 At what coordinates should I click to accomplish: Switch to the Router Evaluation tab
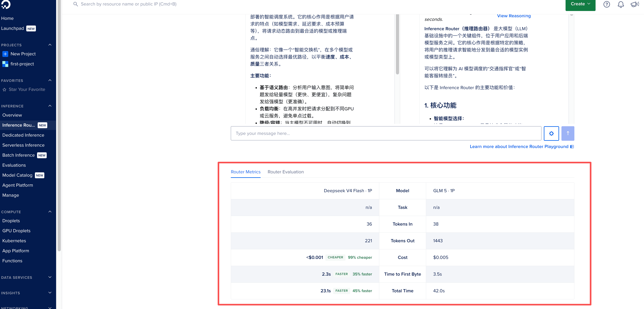coord(286,172)
